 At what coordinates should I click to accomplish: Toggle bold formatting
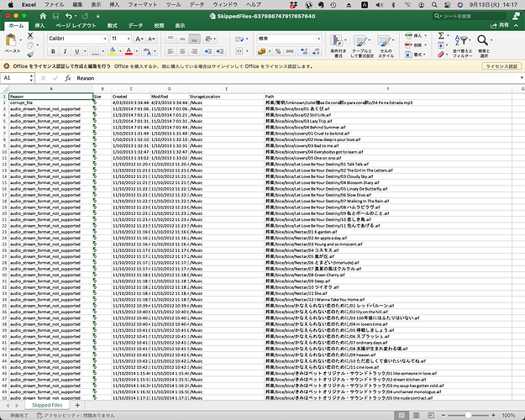[53, 51]
